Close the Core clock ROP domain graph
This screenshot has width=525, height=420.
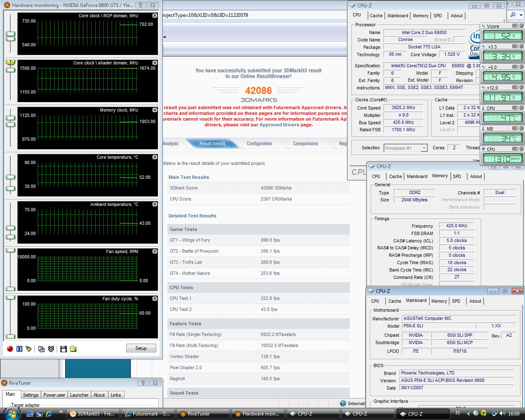[155, 16]
